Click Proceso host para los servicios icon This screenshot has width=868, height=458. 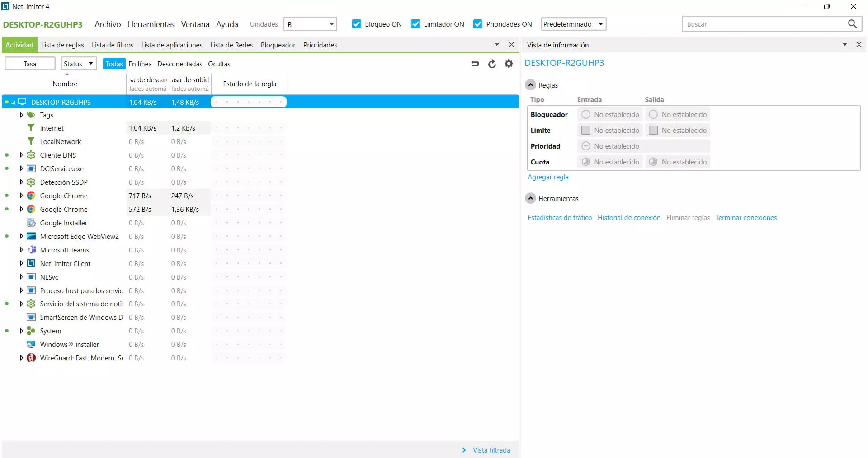[31, 290]
